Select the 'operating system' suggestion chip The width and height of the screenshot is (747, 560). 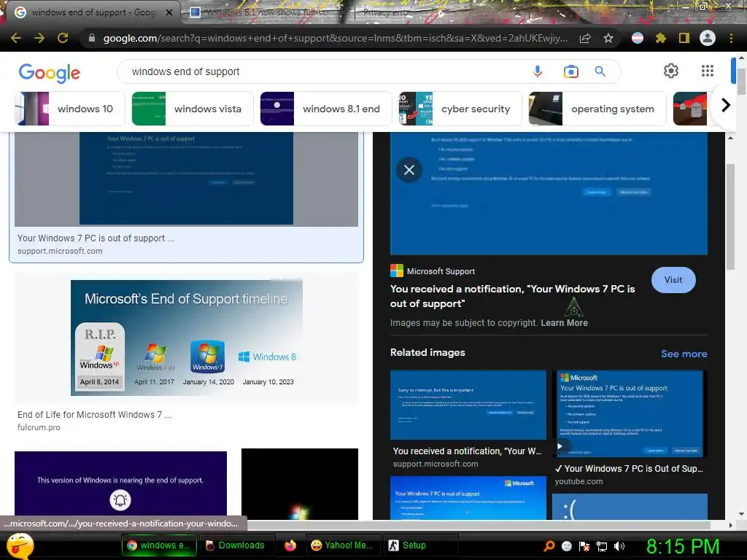pos(597,109)
